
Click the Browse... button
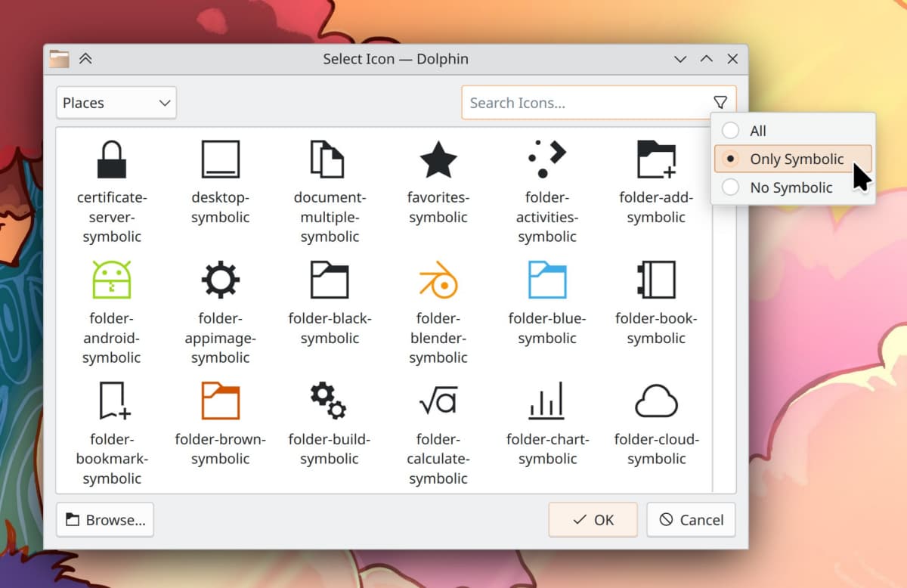click(x=105, y=520)
